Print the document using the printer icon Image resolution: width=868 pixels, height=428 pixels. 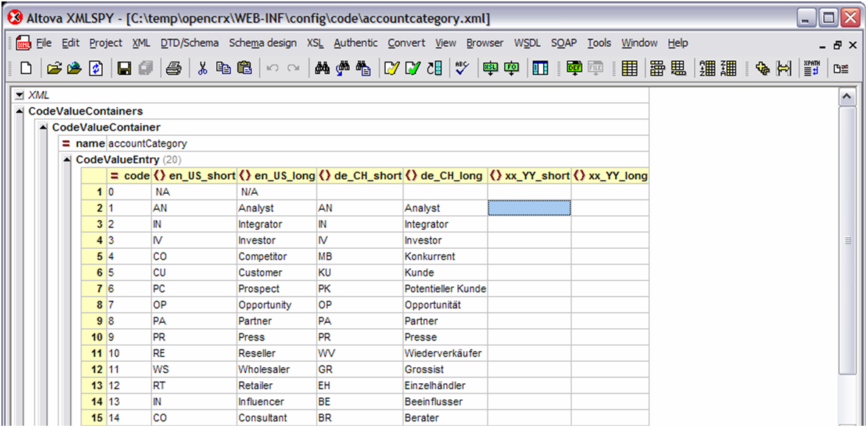(x=174, y=68)
